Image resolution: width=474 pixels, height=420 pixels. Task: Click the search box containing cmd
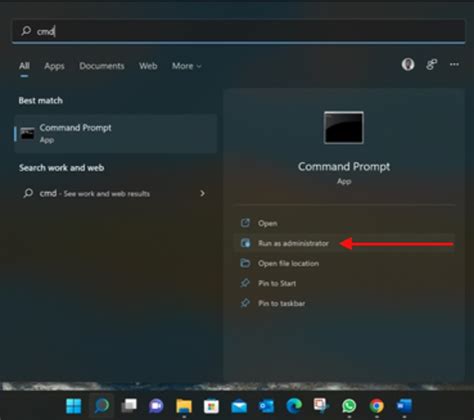point(239,31)
